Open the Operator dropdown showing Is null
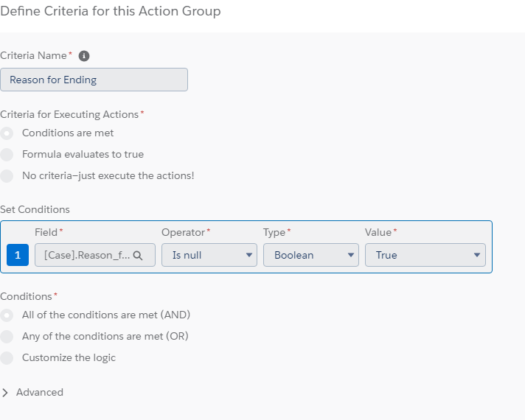Screen dimensions: 525x420 tap(209, 255)
